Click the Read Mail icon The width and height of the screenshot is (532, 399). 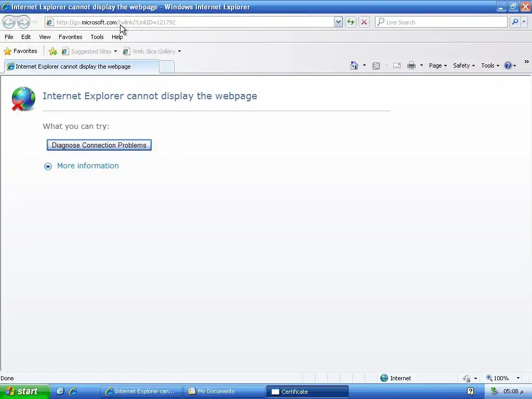point(396,65)
